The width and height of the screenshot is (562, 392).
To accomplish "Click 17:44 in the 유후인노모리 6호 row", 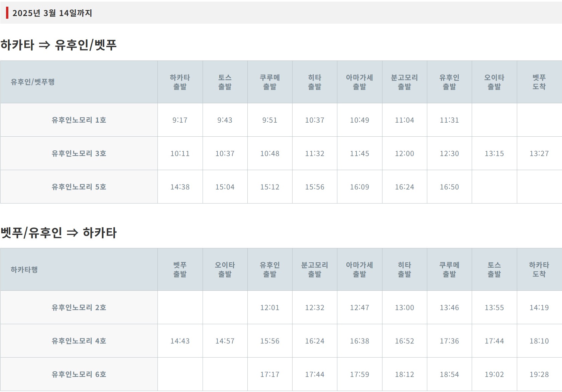I will tap(315, 374).
